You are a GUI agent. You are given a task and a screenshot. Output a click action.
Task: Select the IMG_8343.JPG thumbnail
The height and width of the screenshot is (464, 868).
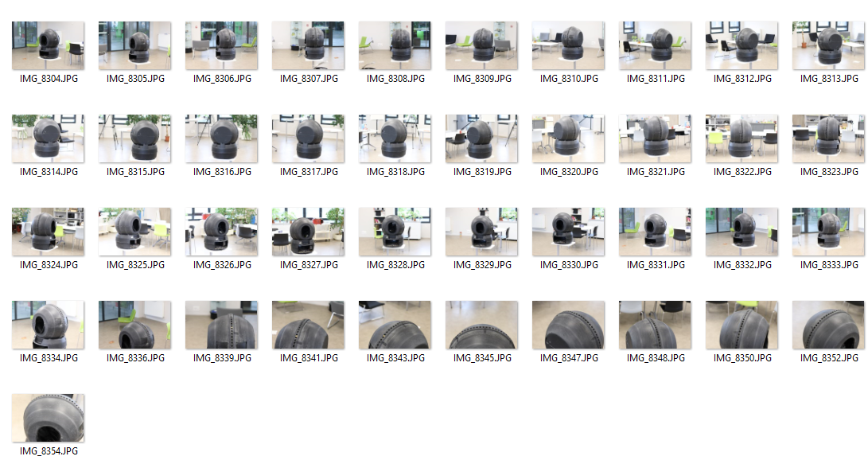coord(395,325)
